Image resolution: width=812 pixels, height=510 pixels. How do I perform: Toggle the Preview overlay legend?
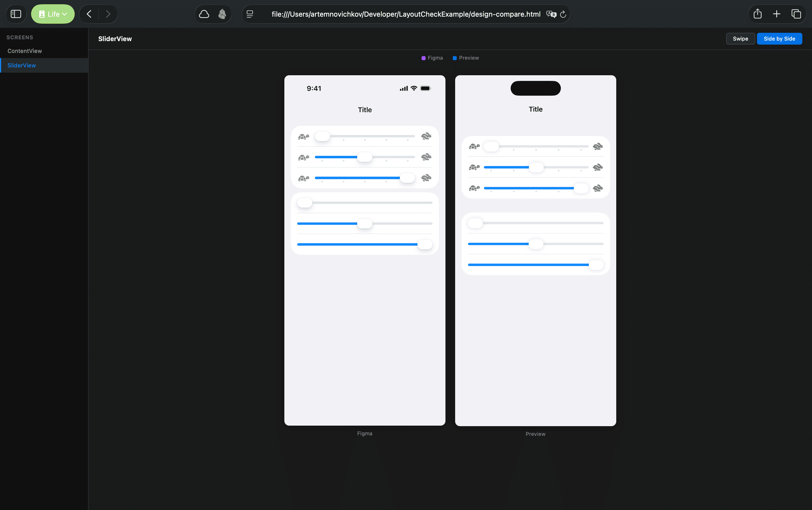(466, 58)
